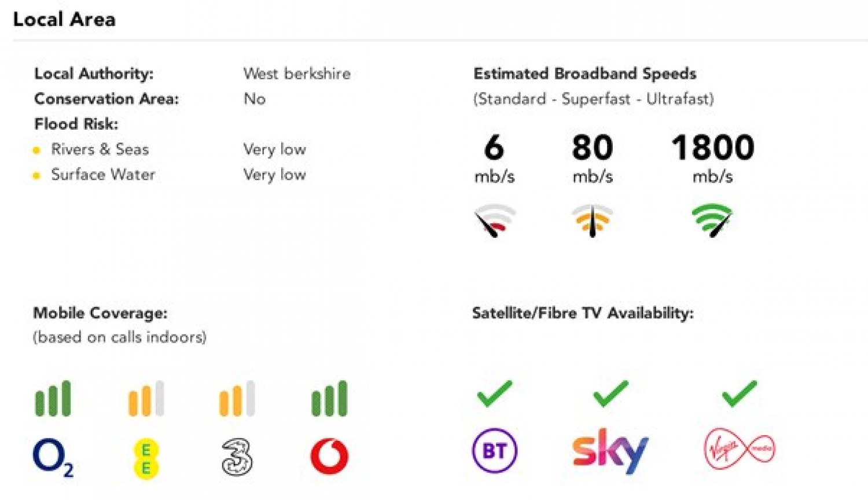
Task: Click the green signal bars above Vodafone
Action: pos(329,398)
